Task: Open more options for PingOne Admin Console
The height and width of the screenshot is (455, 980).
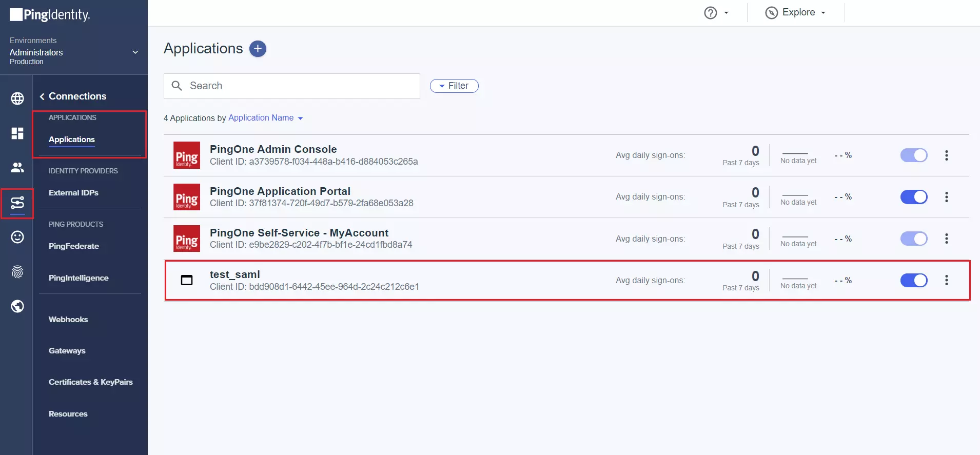Action: coord(947,155)
